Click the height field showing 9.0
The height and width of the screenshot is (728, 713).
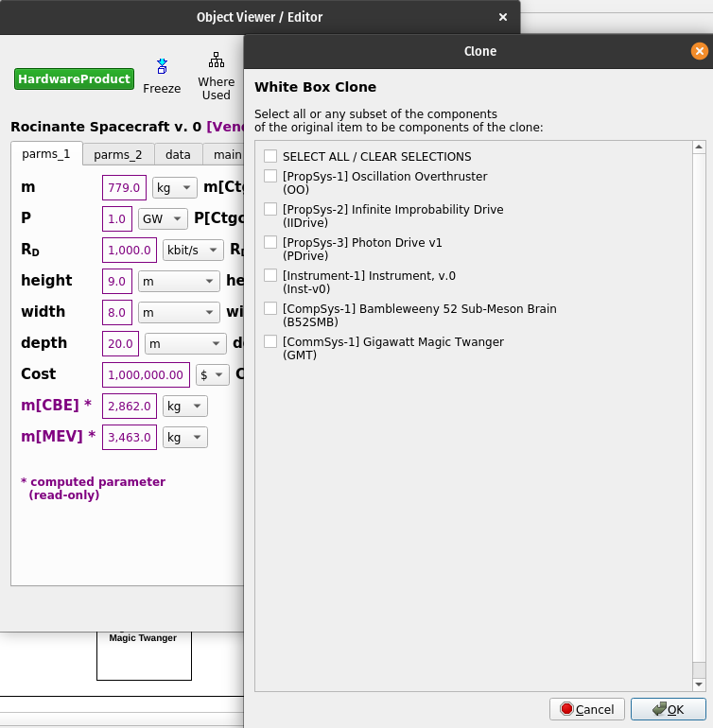(117, 281)
